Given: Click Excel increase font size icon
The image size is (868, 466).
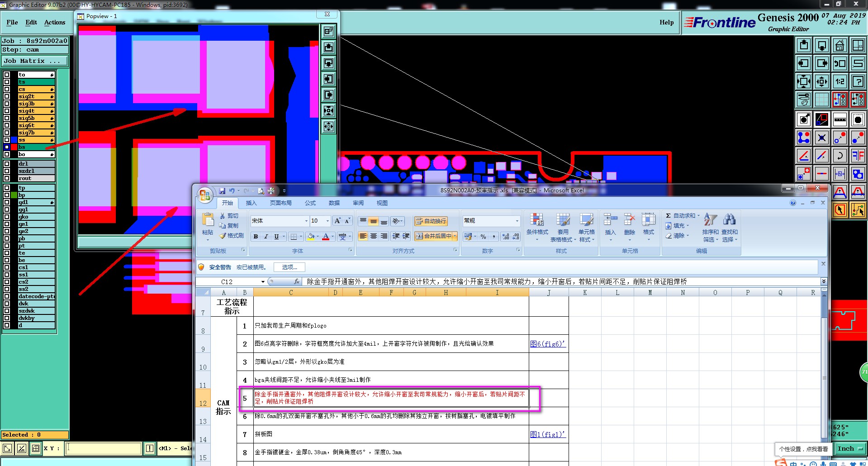Looking at the screenshot, I should tap(337, 221).
